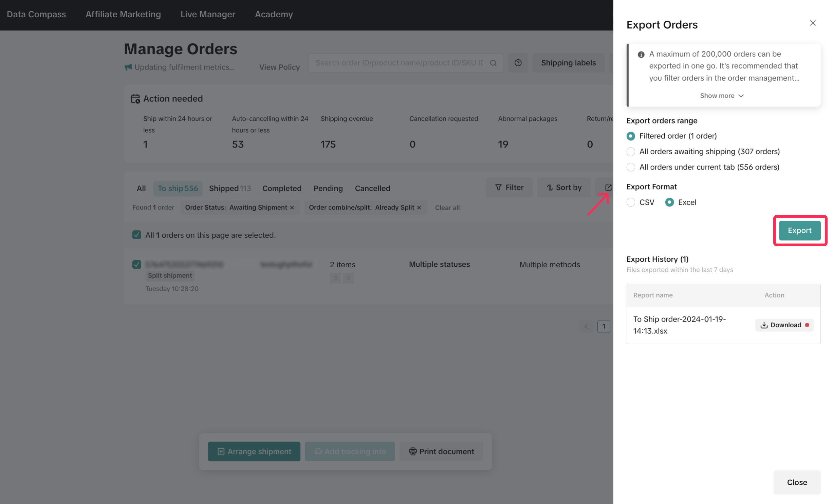
Task: Click the first product thumbnail under 2 items
Action: [x=335, y=278]
